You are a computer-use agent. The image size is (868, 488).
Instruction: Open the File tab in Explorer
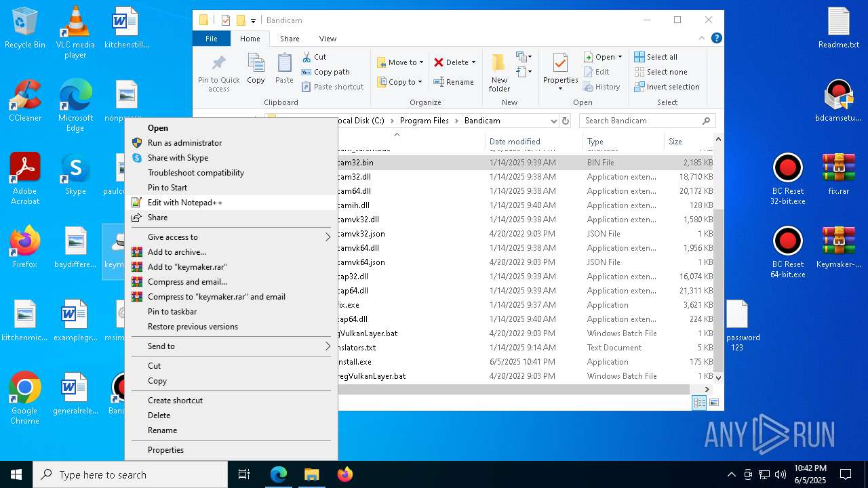tap(212, 39)
